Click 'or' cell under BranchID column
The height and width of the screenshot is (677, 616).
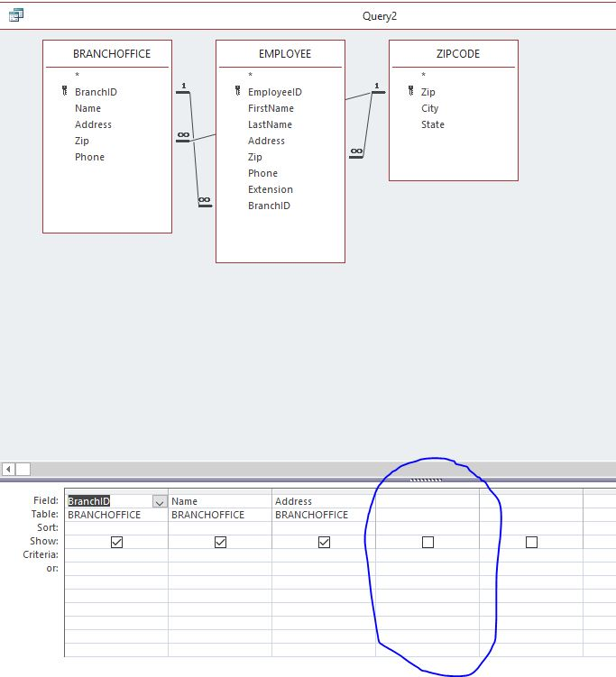pos(116,569)
